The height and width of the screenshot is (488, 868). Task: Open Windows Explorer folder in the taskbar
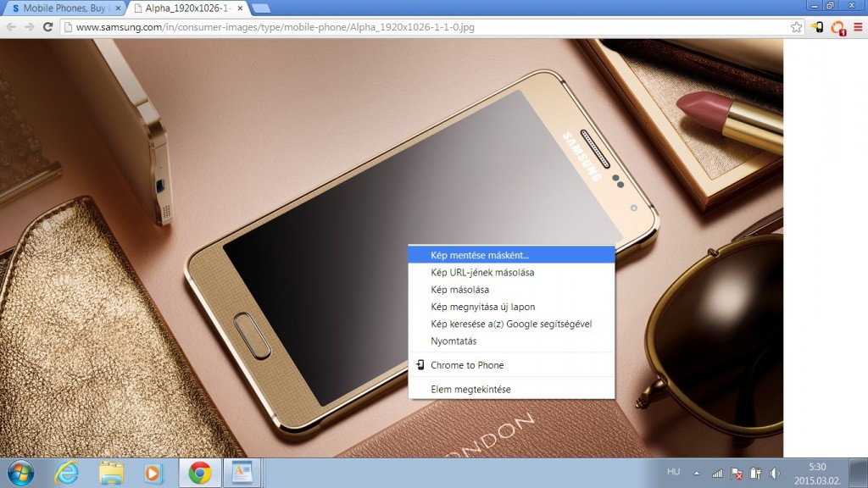[x=111, y=473]
